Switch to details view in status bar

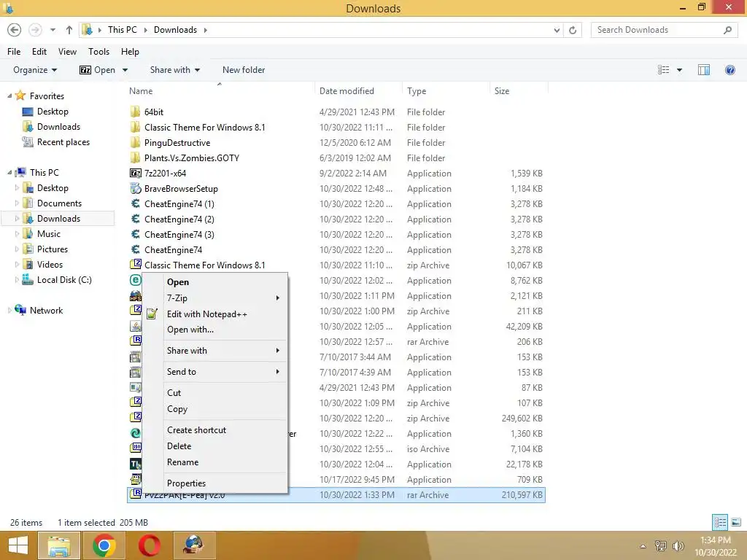(720, 522)
